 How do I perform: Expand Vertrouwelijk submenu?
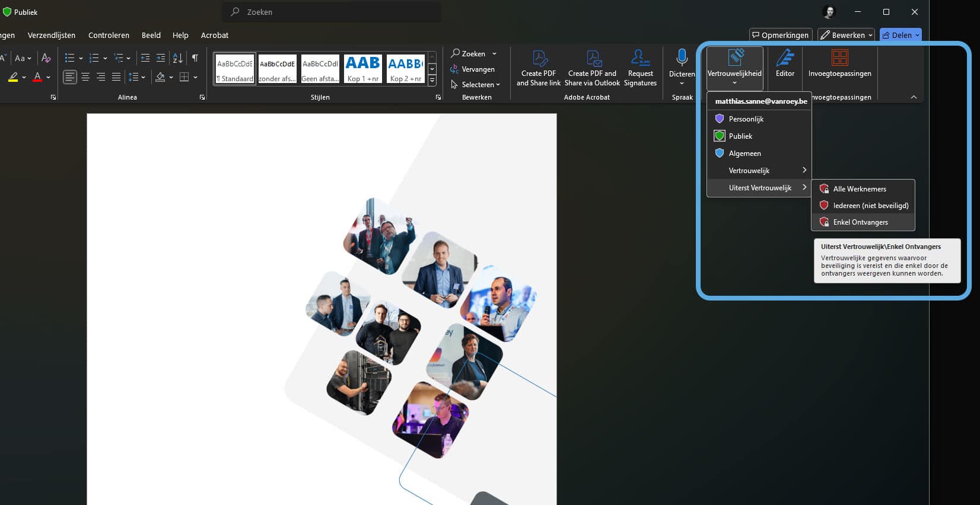coord(759,171)
